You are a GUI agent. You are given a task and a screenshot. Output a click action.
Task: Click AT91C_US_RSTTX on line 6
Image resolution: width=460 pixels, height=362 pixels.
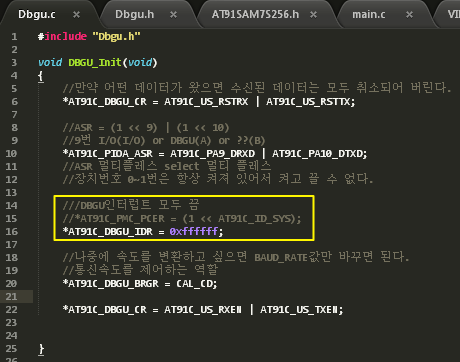[309, 101]
